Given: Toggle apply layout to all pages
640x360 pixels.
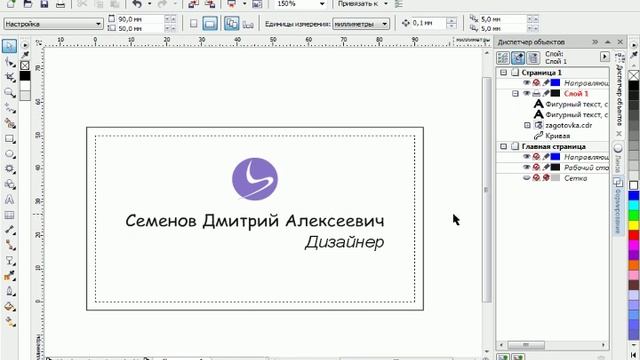Looking at the screenshot, I should 231,24.
